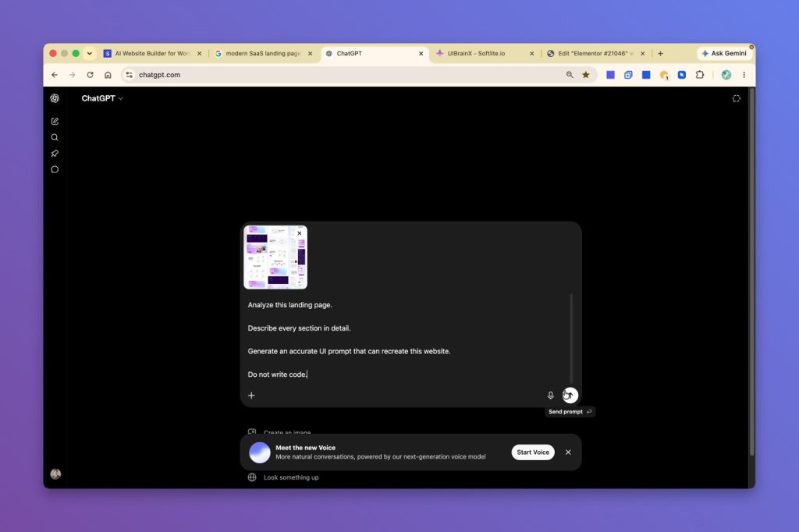This screenshot has width=799, height=532.
Task: Open the Chrome profile avatar icon
Action: (x=726, y=75)
